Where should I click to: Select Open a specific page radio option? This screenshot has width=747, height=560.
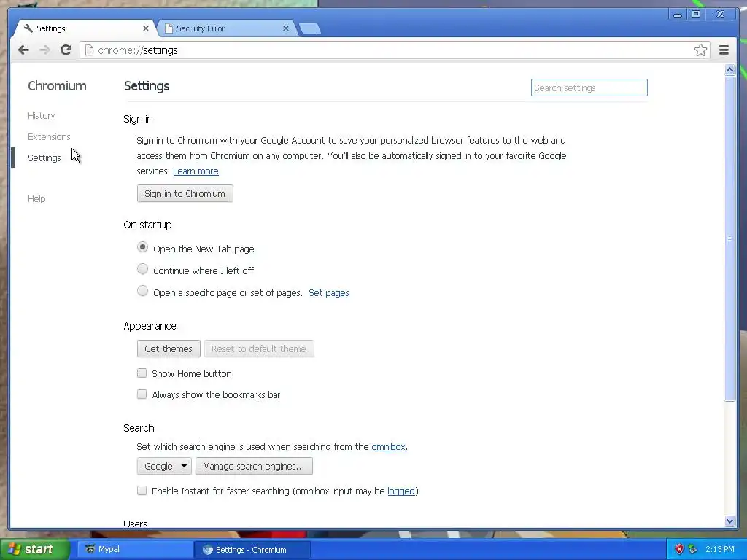coord(142,291)
